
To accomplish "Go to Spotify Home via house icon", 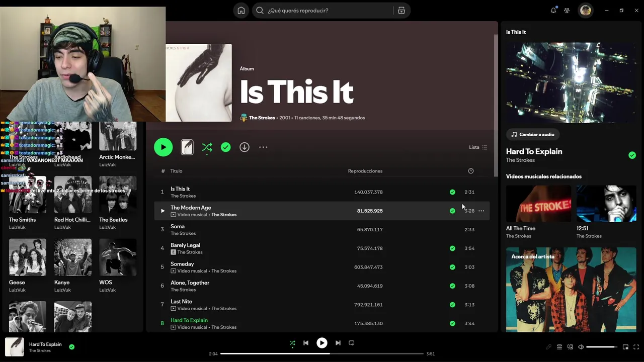I will point(241,11).
